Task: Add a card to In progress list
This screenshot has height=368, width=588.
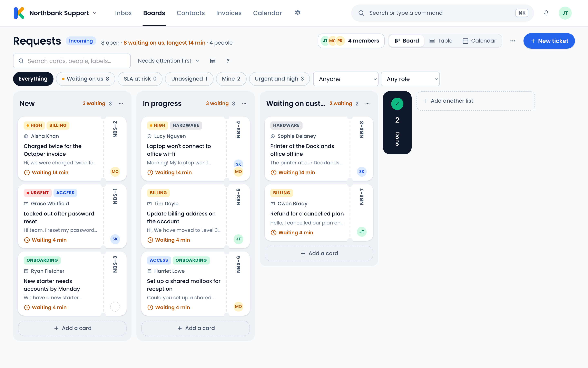Action: click(195, 328)
